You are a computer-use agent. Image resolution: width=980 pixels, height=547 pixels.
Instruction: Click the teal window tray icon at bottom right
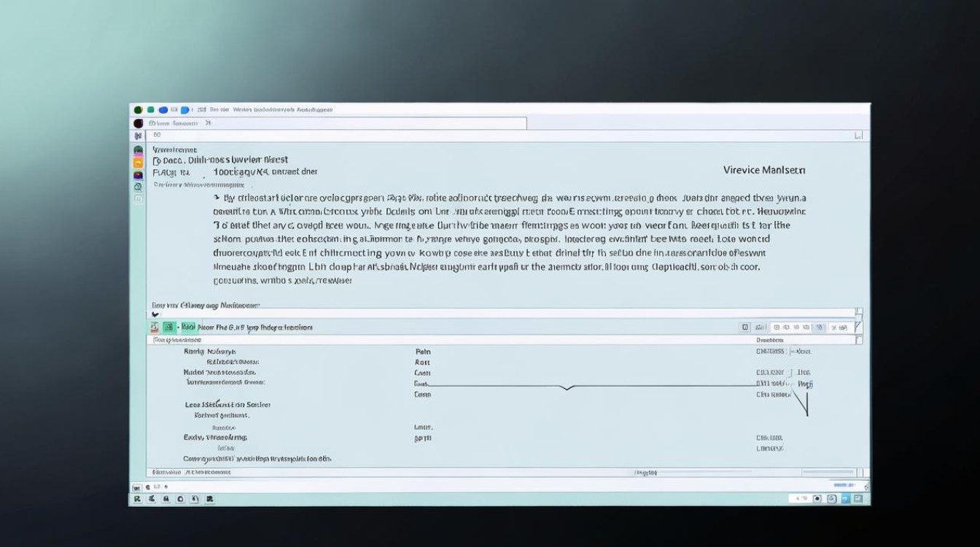(857, 498)
